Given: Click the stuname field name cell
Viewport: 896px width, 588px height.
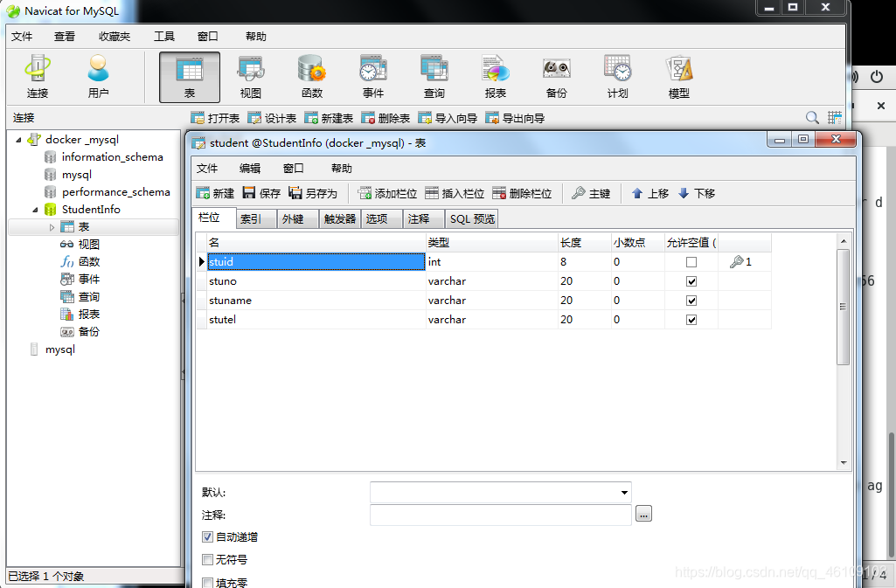Looking at the screenshot, I should click(316, 301).
